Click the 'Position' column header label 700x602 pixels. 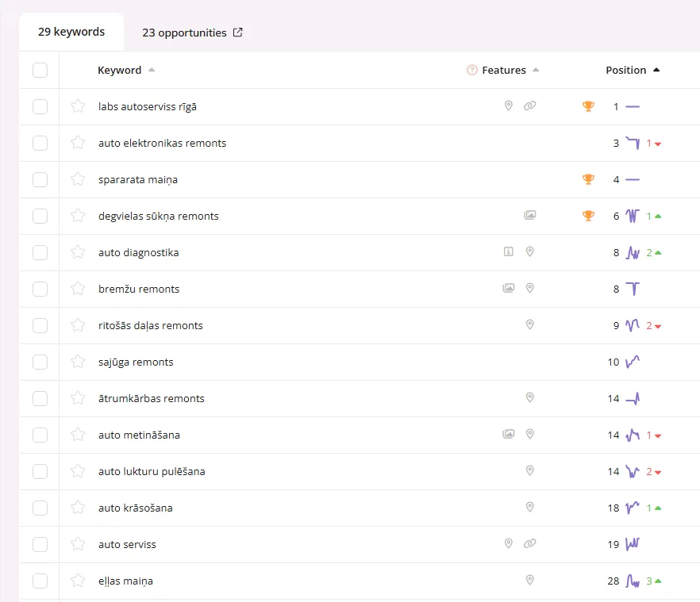(626, 70)
